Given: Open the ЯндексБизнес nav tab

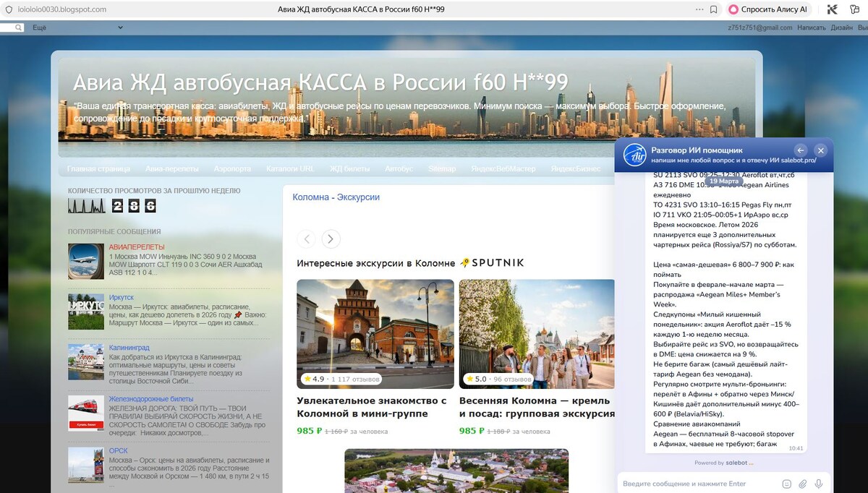Looking at the screenshot, I should [576, 168].
